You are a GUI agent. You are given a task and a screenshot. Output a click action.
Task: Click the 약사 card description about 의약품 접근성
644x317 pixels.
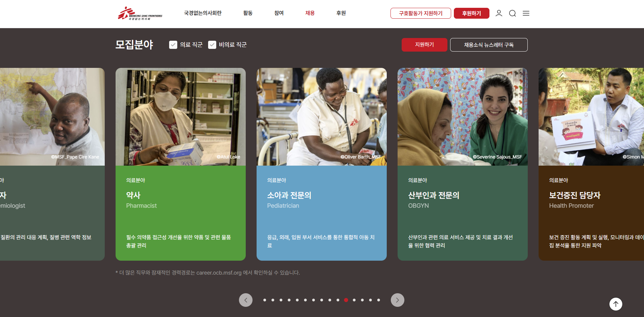click(x=179, y=241)
